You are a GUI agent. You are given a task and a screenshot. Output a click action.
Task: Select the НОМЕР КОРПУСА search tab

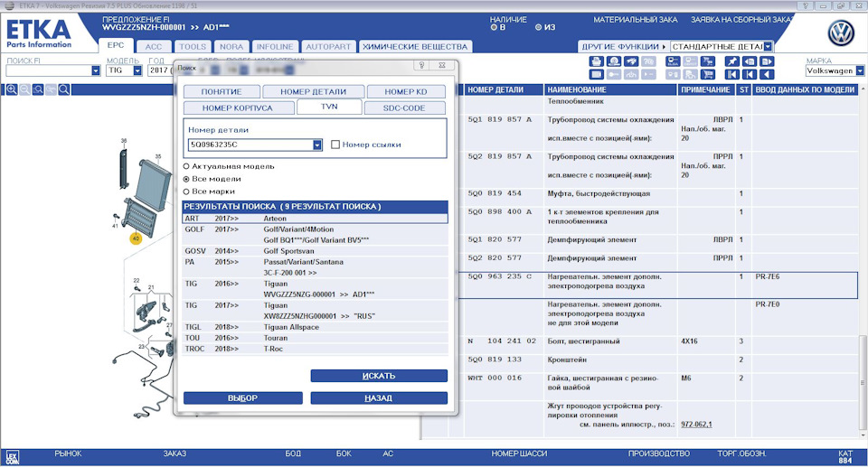coord(238,107)
